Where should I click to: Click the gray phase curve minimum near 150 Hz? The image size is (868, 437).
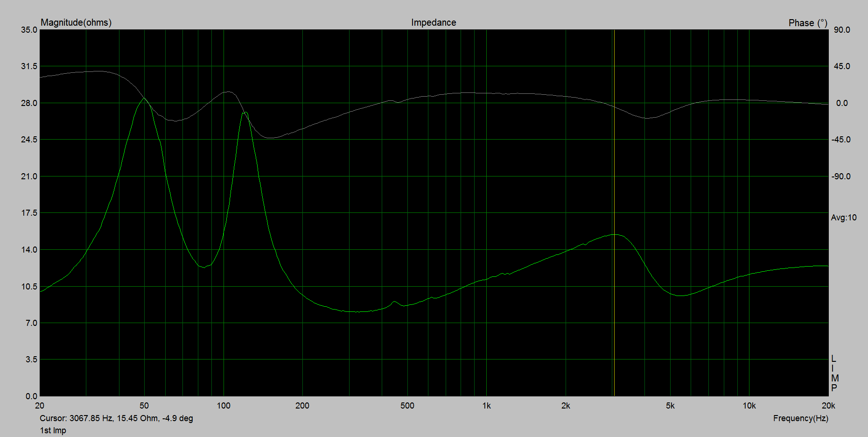pyautogui.click(x=271, y=138)
